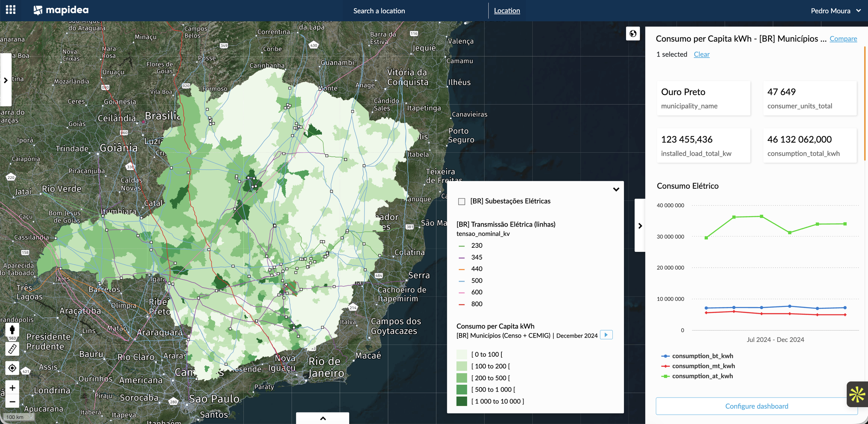Click the 'December 2024' date label
Viewport: 868px width, 424px height.
(x=577, y=336)
